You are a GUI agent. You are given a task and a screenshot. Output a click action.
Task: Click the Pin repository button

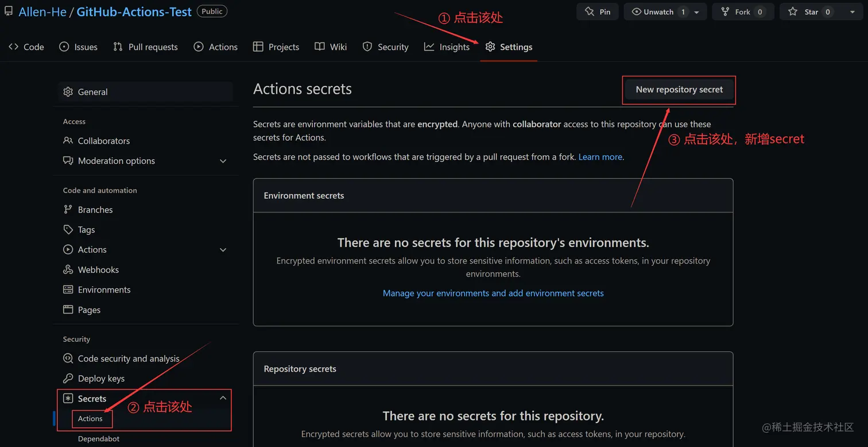pos(597,11)
